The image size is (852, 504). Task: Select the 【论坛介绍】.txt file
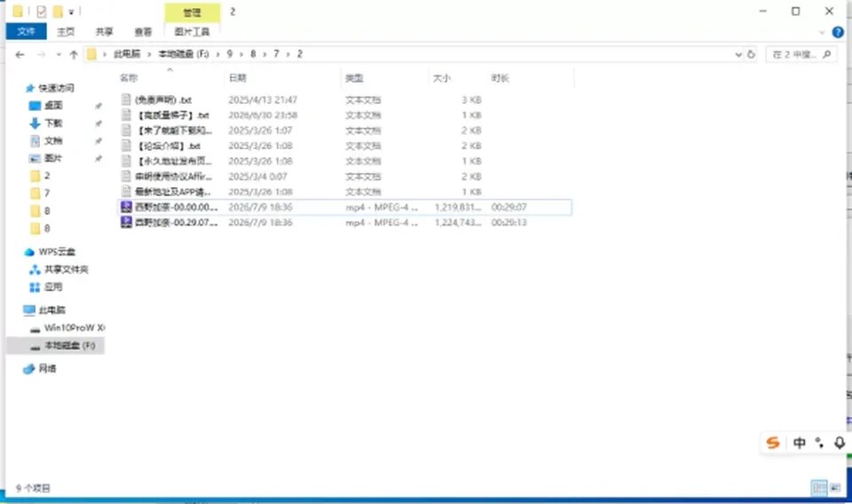click(x=169, y=146)
